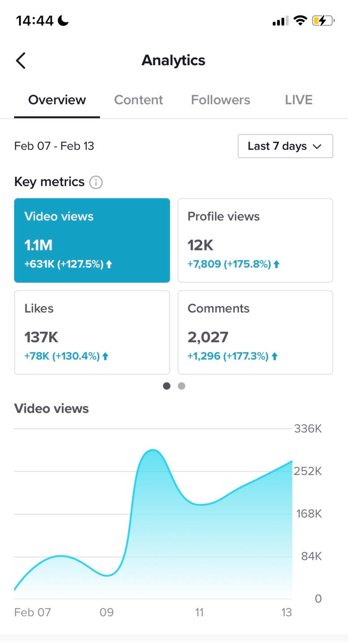Tap the Feb 07 - Feb 13 date range
Screen dimensions: 348x644
(54, 146)
